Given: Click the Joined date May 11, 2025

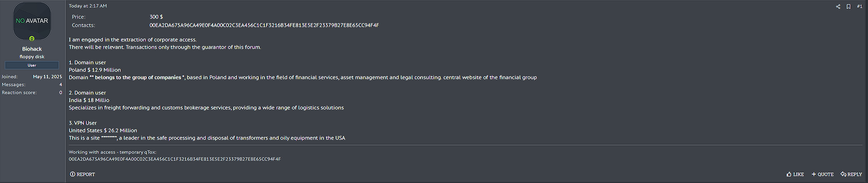Looking at the screenshot, I should [47, 77].
